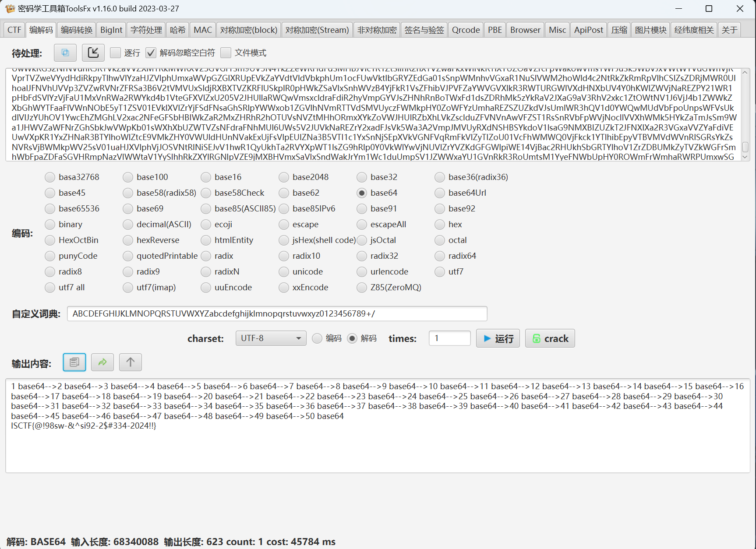The width and height of the screenshot is (756, 549).
Task: Select the octal radio button
Action: pyautogui.click(x=440, y=240)
